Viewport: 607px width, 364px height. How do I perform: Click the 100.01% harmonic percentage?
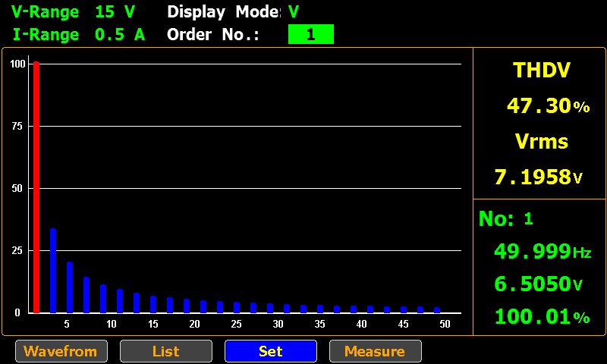pyautogui.click(x=542, y=317)
